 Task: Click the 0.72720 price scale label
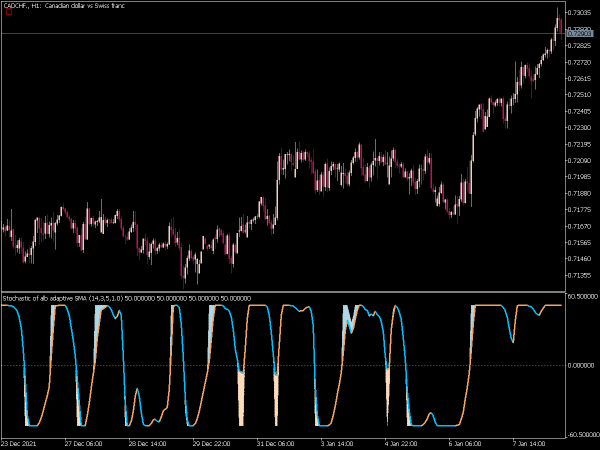[579, 62]
